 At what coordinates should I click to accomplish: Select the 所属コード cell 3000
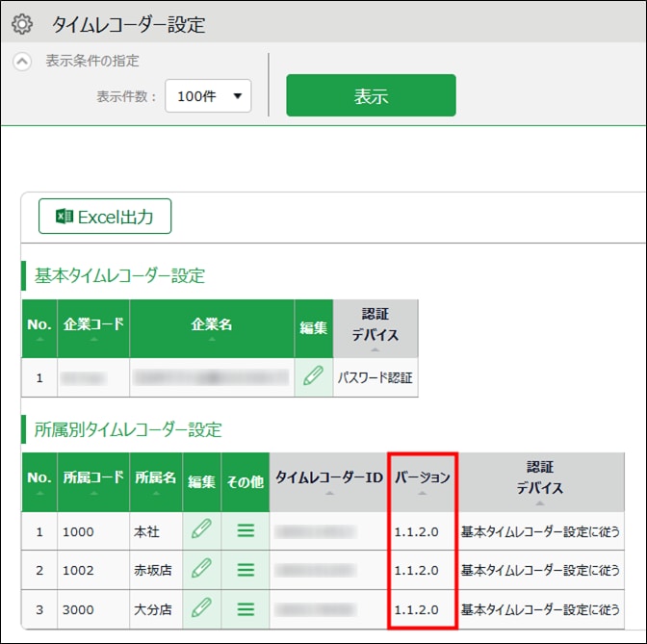[93, 609]
